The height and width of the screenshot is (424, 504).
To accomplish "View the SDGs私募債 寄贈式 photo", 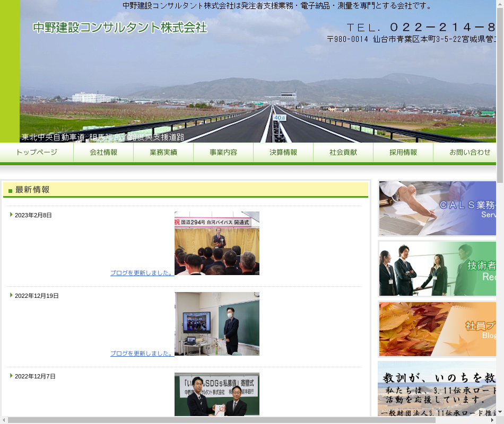I will click(217, 394).
